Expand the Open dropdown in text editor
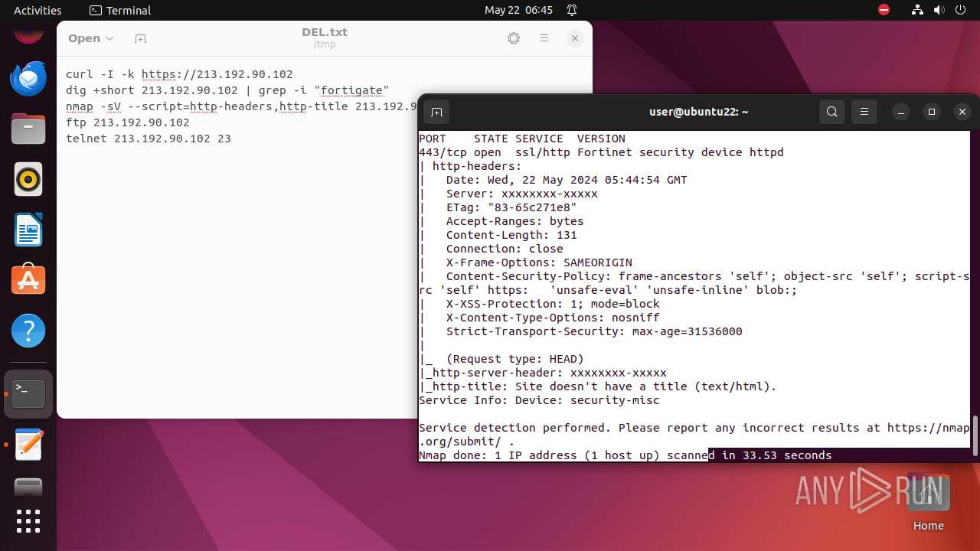Viewport: 980px width, 551px height. pos(90,38)
